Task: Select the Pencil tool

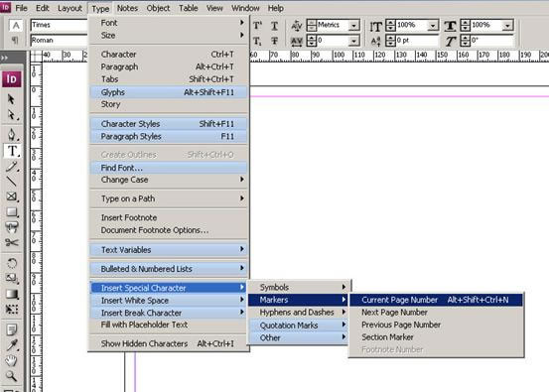Action: [x=11, y=167]
